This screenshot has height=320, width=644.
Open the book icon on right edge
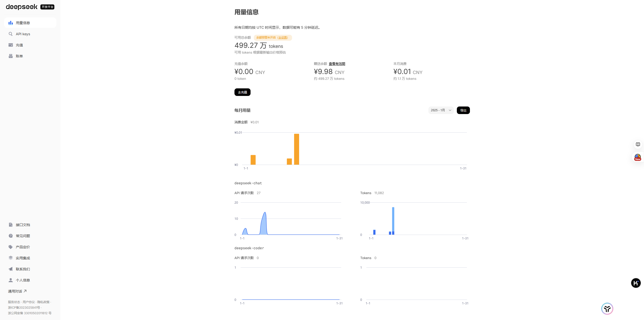pos(638,145)
